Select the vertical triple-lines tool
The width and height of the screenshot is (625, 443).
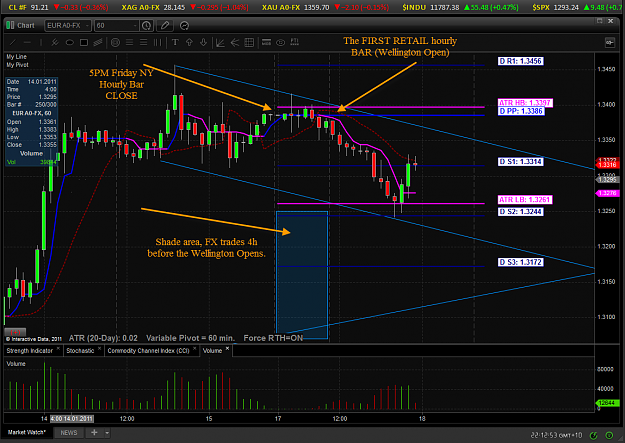point(158,42)
